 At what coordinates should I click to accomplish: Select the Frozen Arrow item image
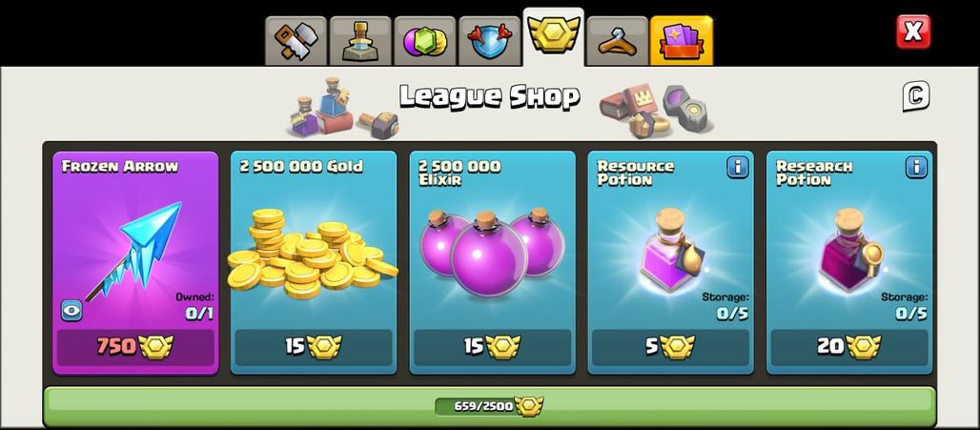tap(134, 250)
